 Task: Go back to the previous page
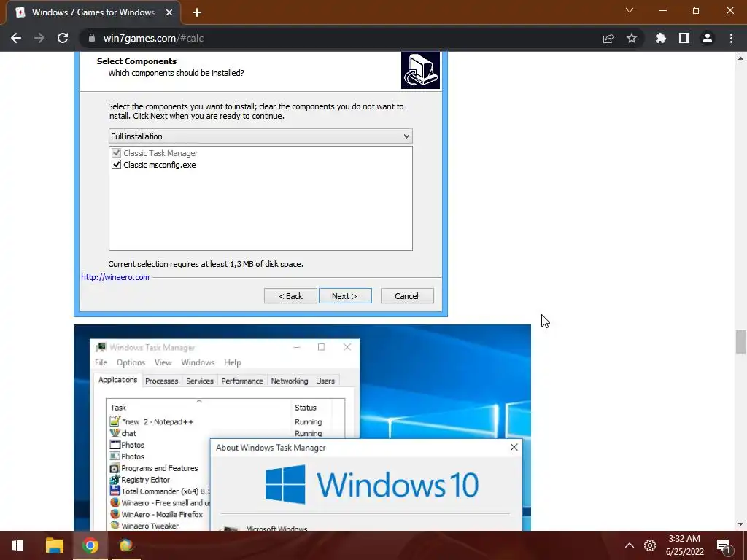(16, 38)
